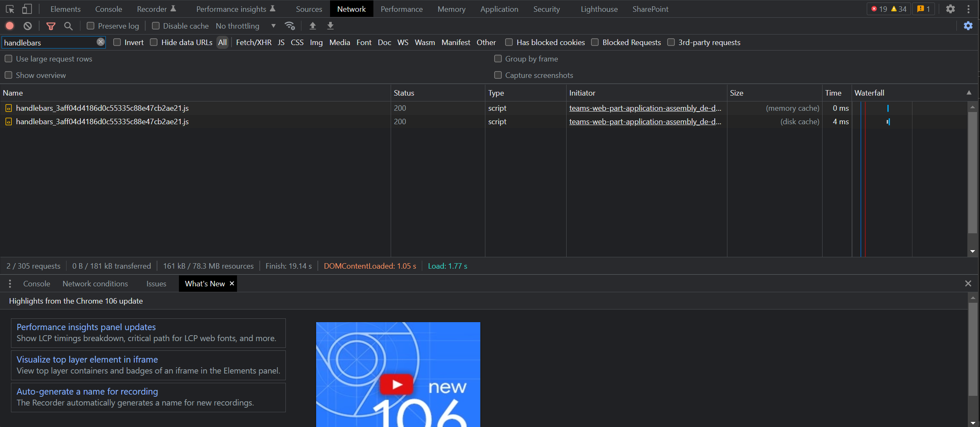Screen dimensions: 980x427
Task: Open the Sources tab
Action: click(x=309, y=9)
